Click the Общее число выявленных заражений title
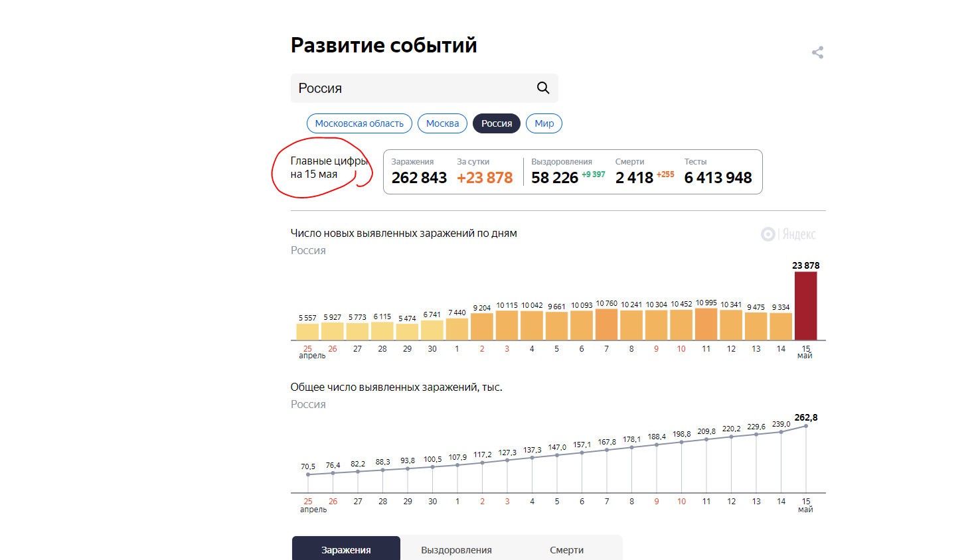Screen dimensions: 974x560 [x=396, y=387]
